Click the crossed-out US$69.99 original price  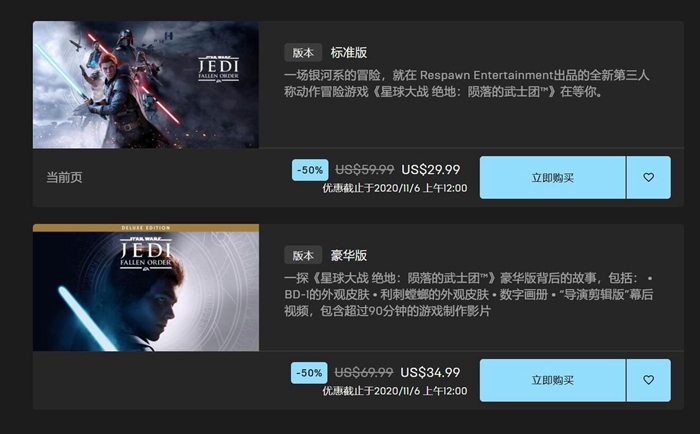(x=364, y=372)
